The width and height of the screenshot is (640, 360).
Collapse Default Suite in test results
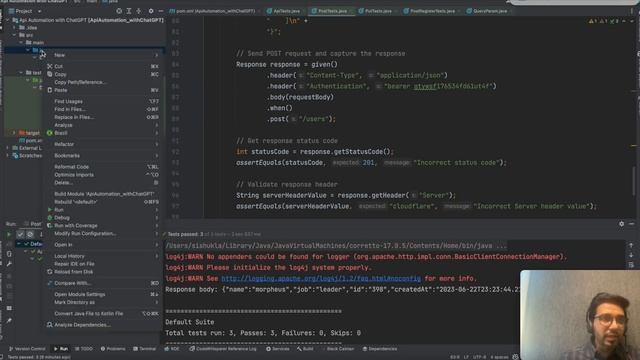pyautogui.click(x=19, y=244)
